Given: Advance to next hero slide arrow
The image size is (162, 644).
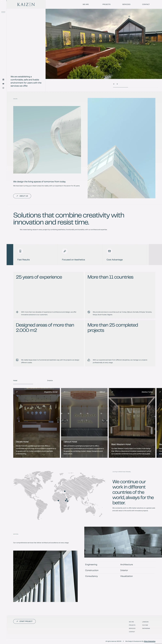Looking at the screenshot, I should click(x=117, y=84).
